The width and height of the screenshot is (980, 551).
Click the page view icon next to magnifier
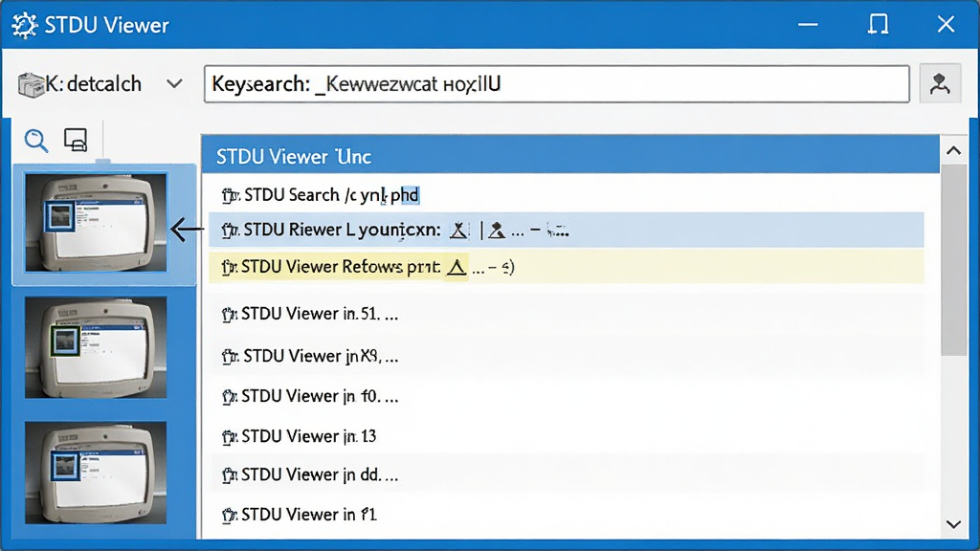(x=76, y=140)
